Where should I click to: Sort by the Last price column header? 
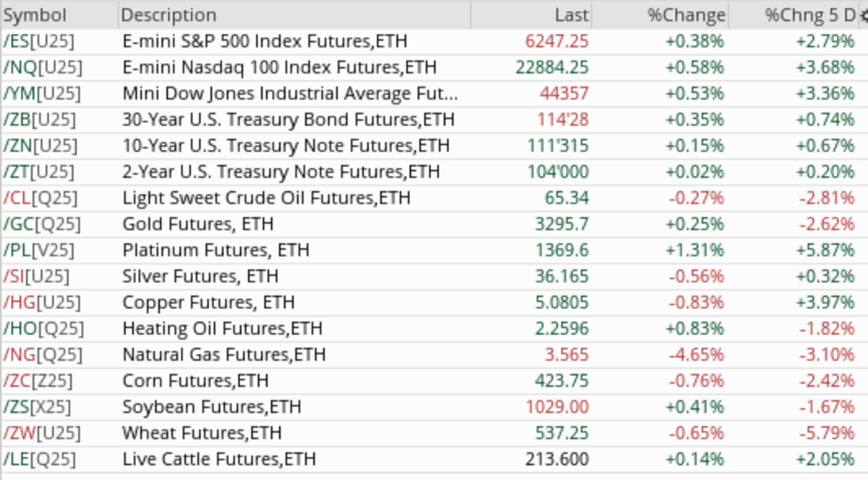tap(571, 15)
